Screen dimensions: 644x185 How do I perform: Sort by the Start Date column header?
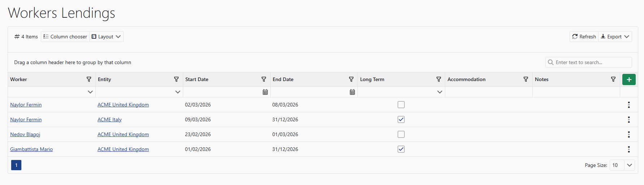pyautogui.click(x=197, y=79)
